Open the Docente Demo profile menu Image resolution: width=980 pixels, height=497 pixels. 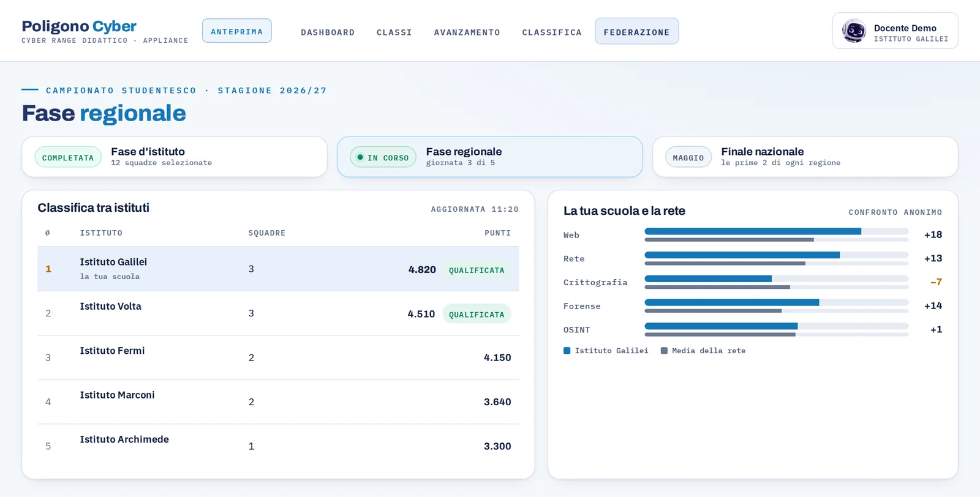coord(895,31)
